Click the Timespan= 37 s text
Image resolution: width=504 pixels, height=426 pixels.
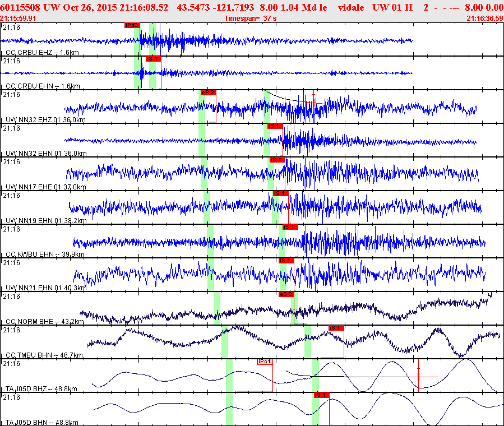pyautogui.click(x=251, y=18)
